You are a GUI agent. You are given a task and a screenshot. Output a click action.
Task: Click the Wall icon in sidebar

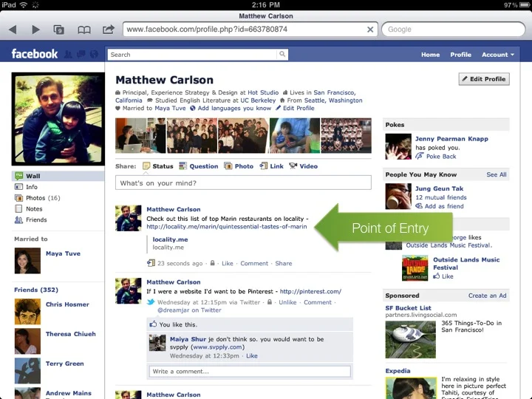pyautogui.click(x=18, y=176)
